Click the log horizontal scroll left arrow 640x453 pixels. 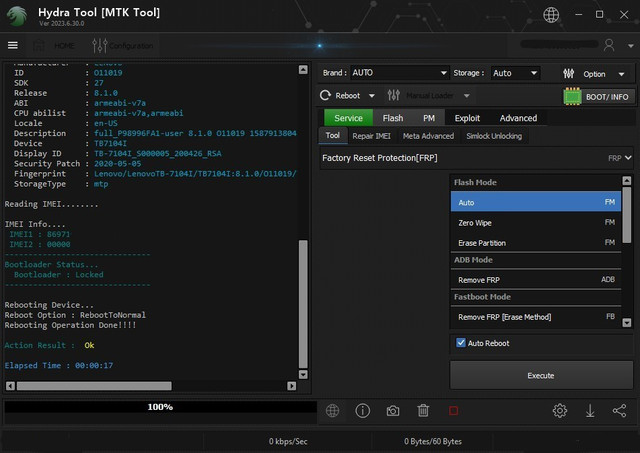click(10, 386)
